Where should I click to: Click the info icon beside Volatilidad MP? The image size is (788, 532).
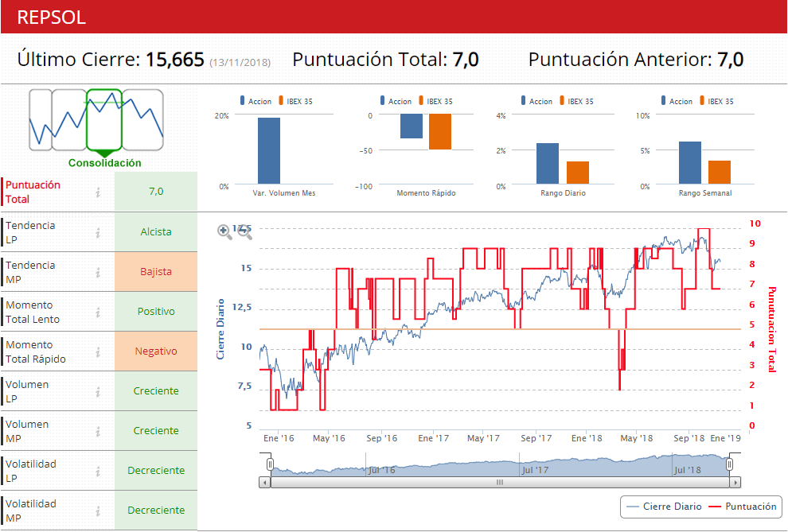[98, 511]
